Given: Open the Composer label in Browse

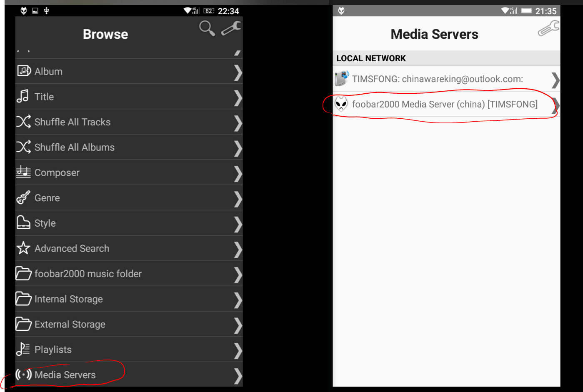Looking at the screenshot, I should tap(57, 173).
